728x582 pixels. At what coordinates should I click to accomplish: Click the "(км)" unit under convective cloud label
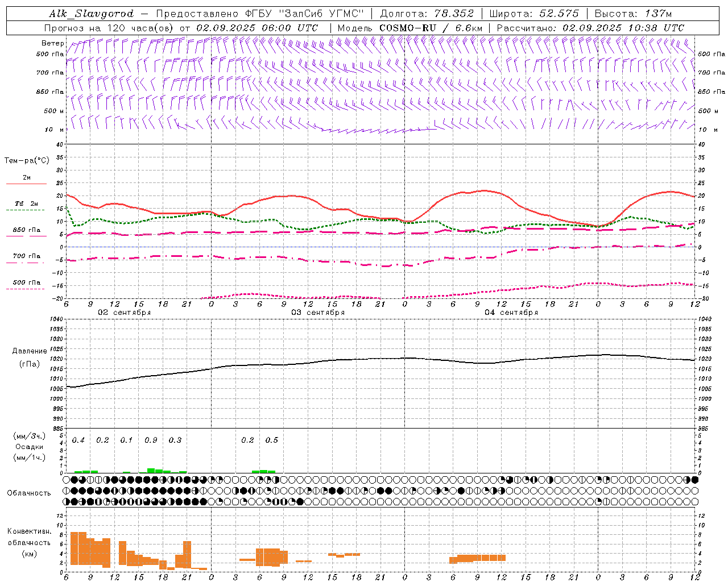point(30,554)
